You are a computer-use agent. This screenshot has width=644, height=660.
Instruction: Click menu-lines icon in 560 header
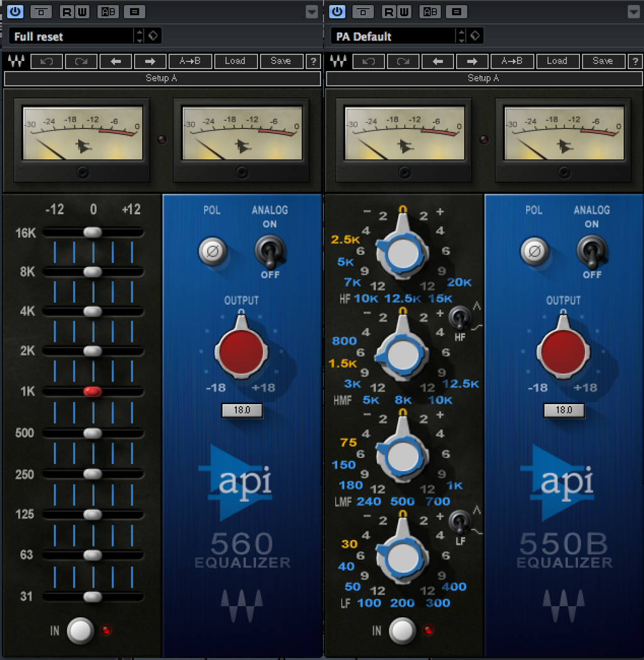(135, 12)
